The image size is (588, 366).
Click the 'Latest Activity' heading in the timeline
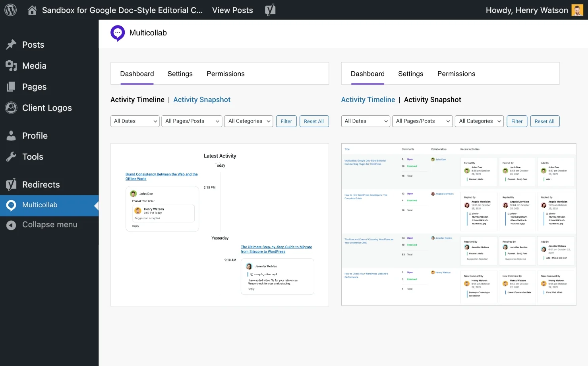pyautogui.click(x=220, y=156)
